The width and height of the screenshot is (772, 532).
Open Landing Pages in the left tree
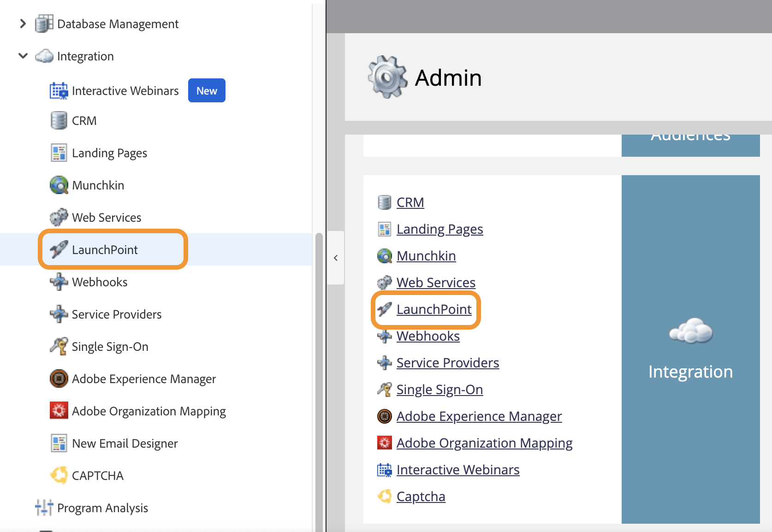(x=109, y=153)
